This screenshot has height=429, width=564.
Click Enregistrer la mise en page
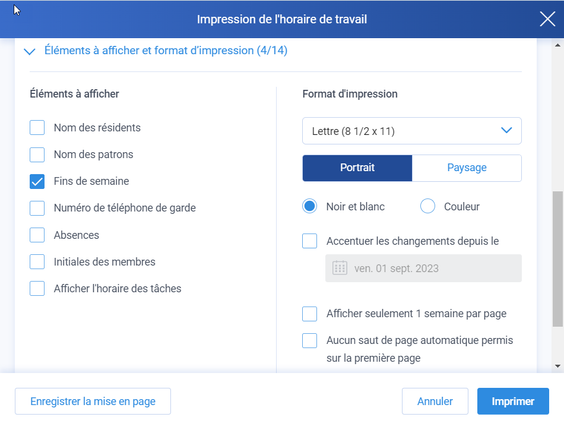click(x=93, y=401)
